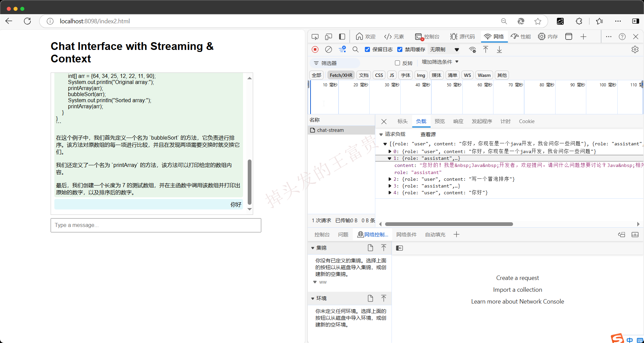Open browser settings and more menu
This screenshot has height=343, width=644.
618,21
